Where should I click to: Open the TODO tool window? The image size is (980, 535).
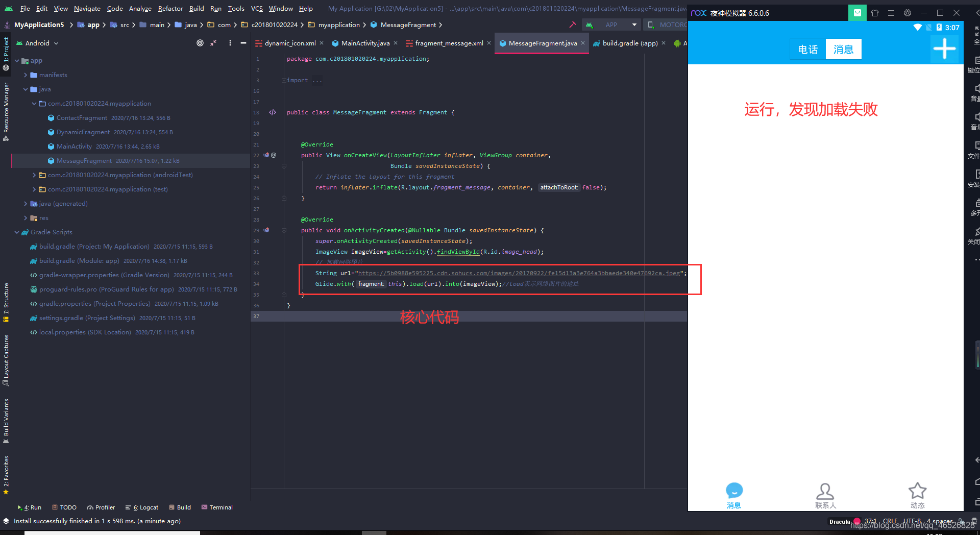click(64, 507)
